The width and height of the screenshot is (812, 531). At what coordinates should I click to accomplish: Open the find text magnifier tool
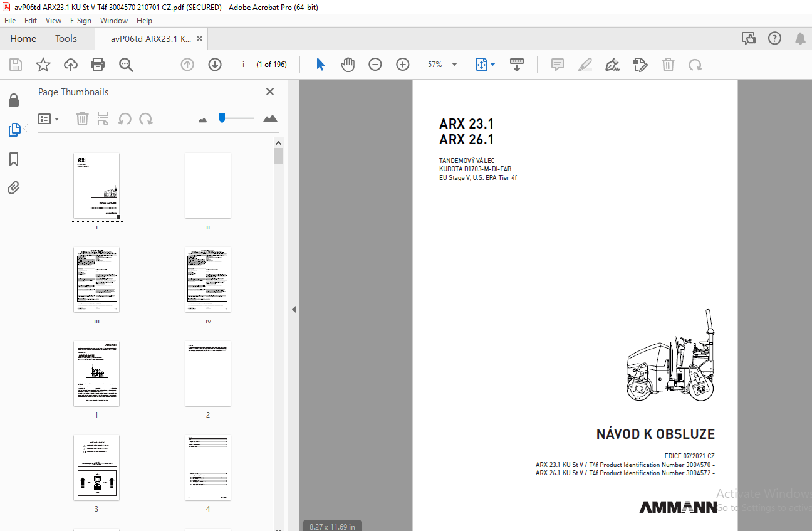click(x=126, y=65)
